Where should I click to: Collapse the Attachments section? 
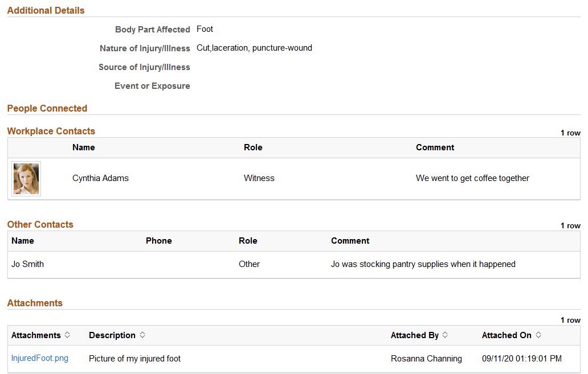pyautogui.click(x=35, y=303)
